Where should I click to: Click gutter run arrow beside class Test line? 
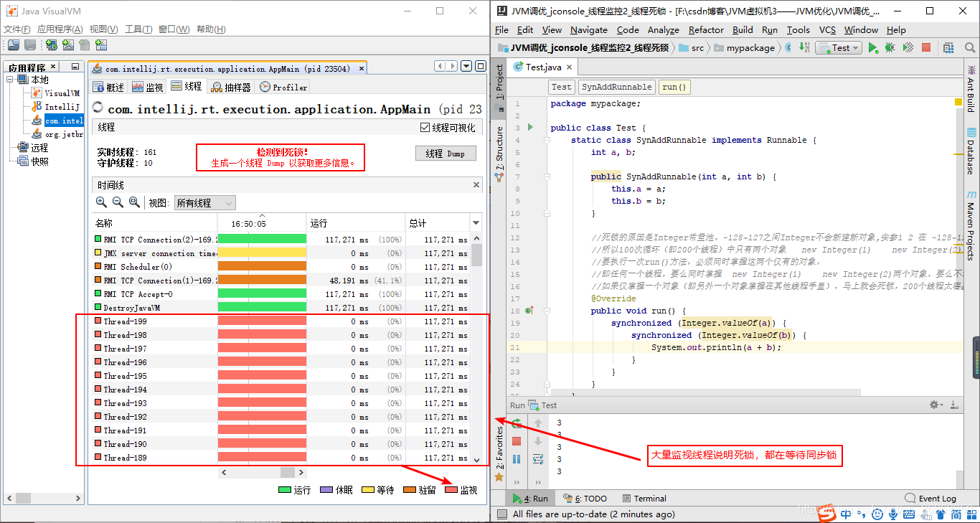click(530, 128)
